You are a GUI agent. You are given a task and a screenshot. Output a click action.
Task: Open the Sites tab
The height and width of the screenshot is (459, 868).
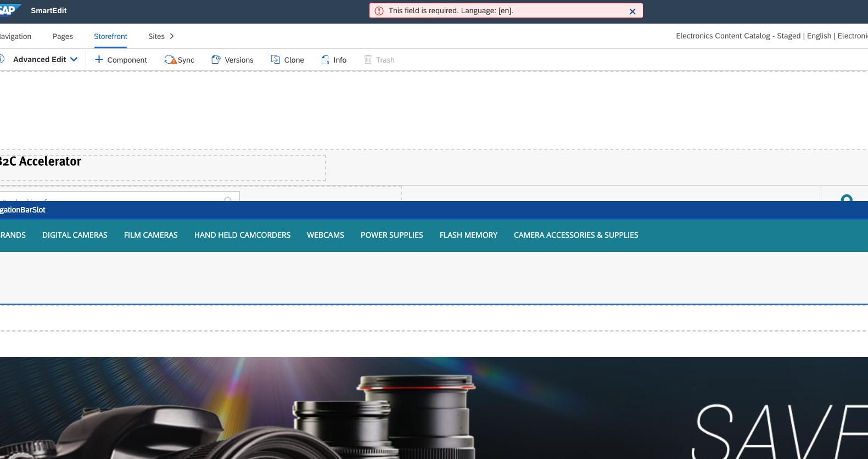pos(156,36)
